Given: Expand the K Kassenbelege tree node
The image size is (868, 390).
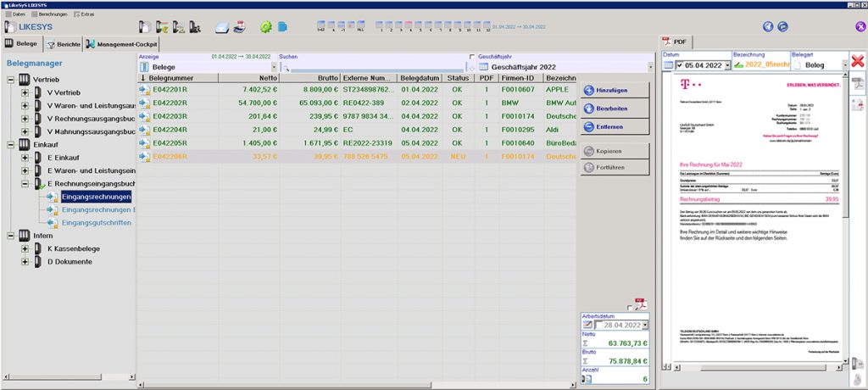Looking at the screenshot, I should 25,248.
